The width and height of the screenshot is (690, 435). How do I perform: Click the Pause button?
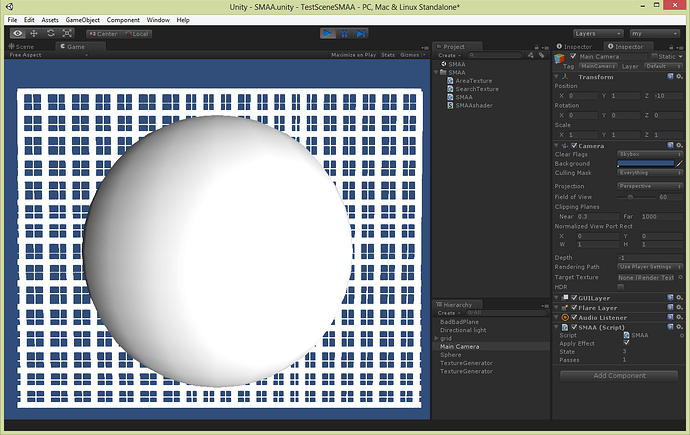[345, 33]
